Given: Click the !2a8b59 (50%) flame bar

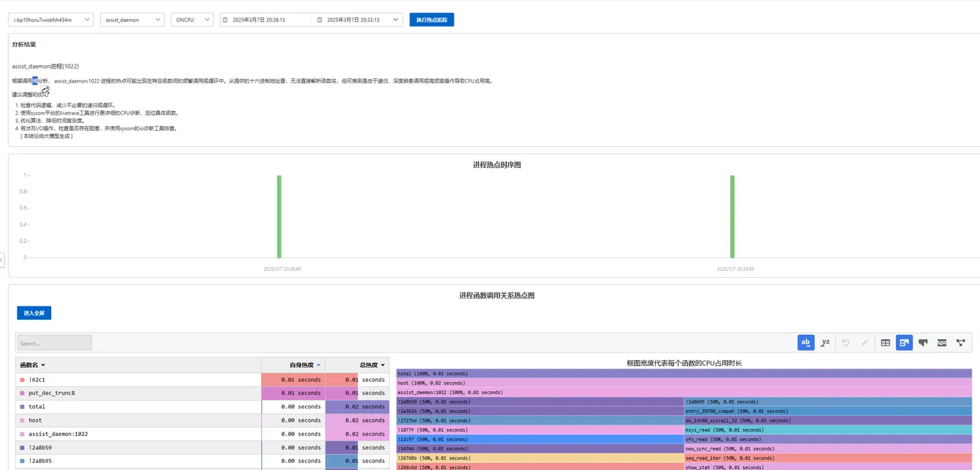Looking at the screenshot, I should pyautogui.click(x=540, y=401).
